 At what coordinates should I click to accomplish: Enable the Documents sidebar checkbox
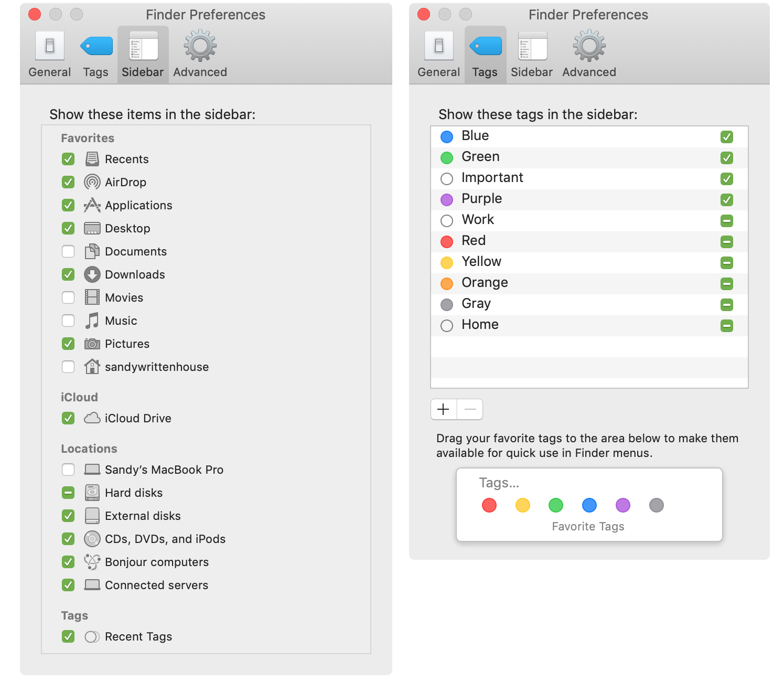pos(68,251)
